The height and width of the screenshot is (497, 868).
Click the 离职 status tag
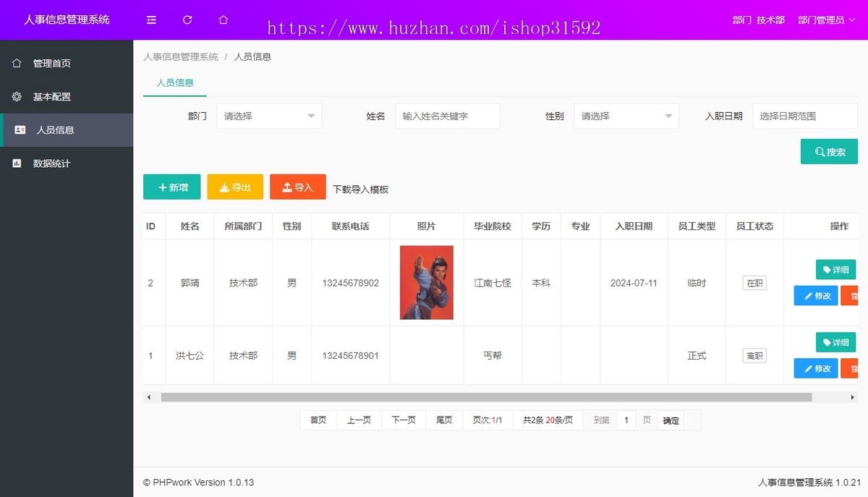pos(754,355)
